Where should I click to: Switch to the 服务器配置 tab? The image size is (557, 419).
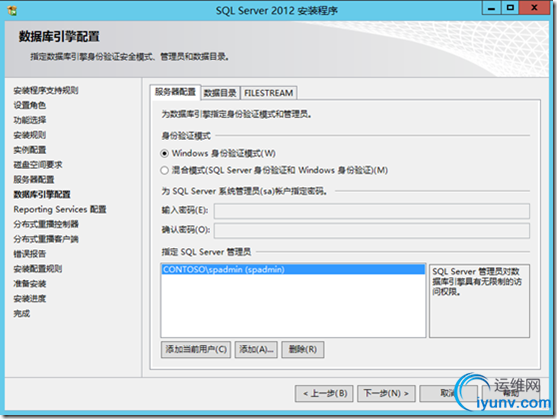175,92
